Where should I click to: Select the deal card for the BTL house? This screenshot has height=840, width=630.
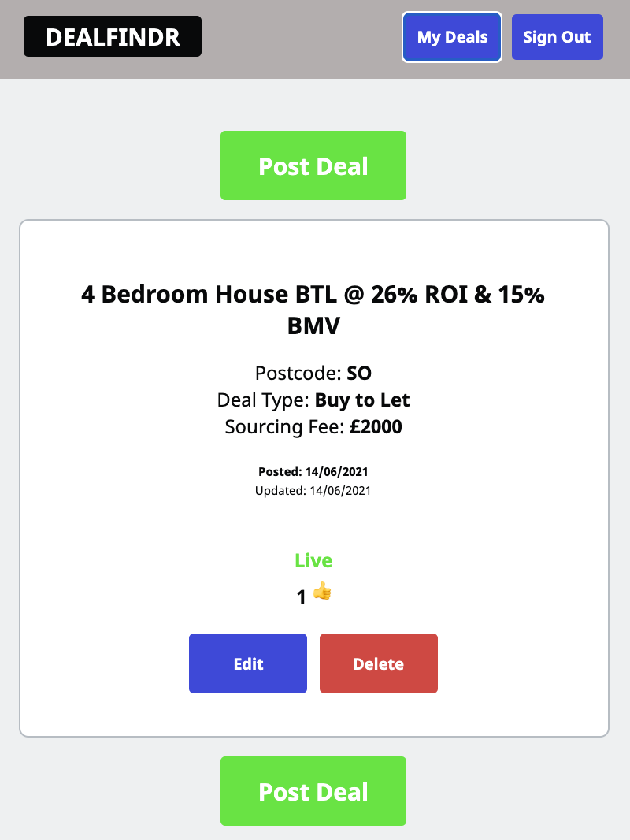click(313, 477)
